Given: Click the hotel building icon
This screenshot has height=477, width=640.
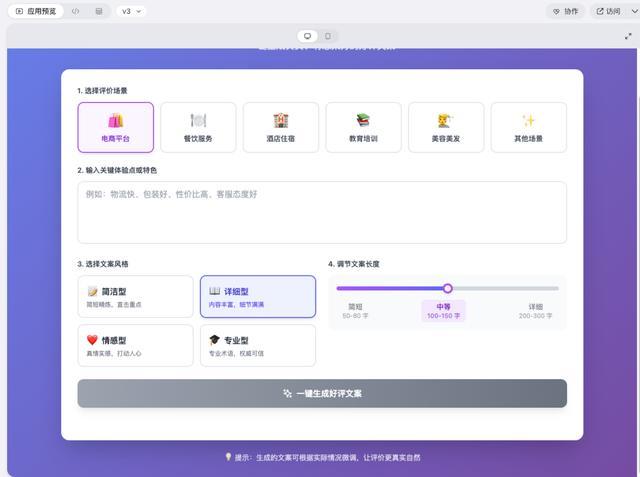Looking at the screenshot, I should (x=281, y=120).
